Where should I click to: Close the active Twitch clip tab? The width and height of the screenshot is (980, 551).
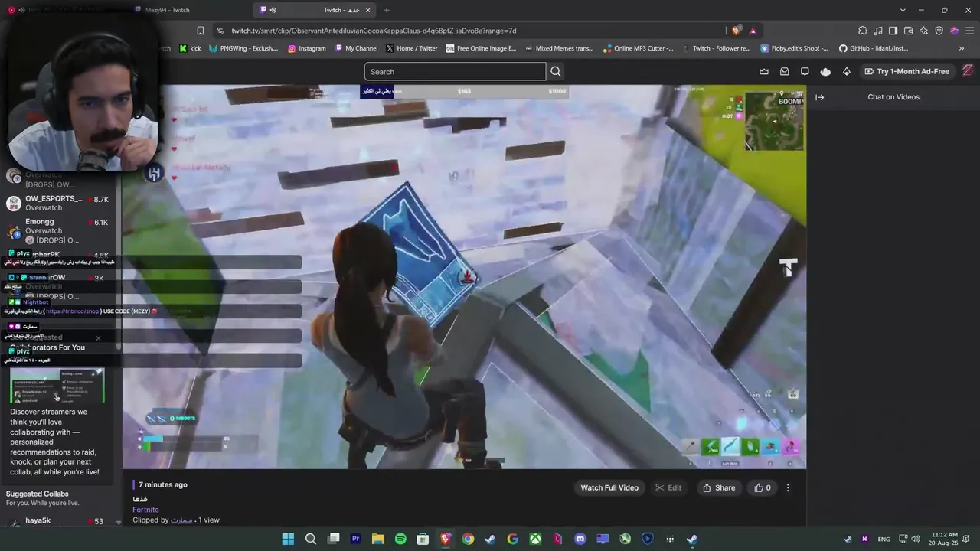(x=367, y=10)
